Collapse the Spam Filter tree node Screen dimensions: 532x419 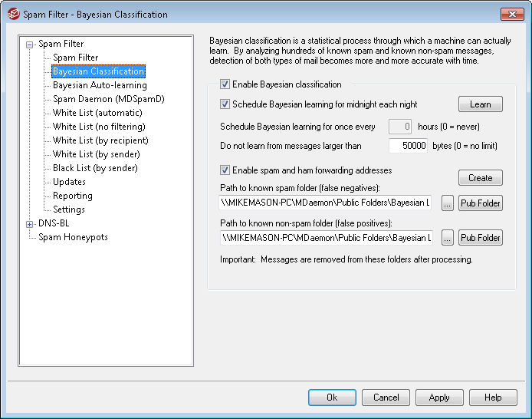pyautogui.click(x=30, y=45)
